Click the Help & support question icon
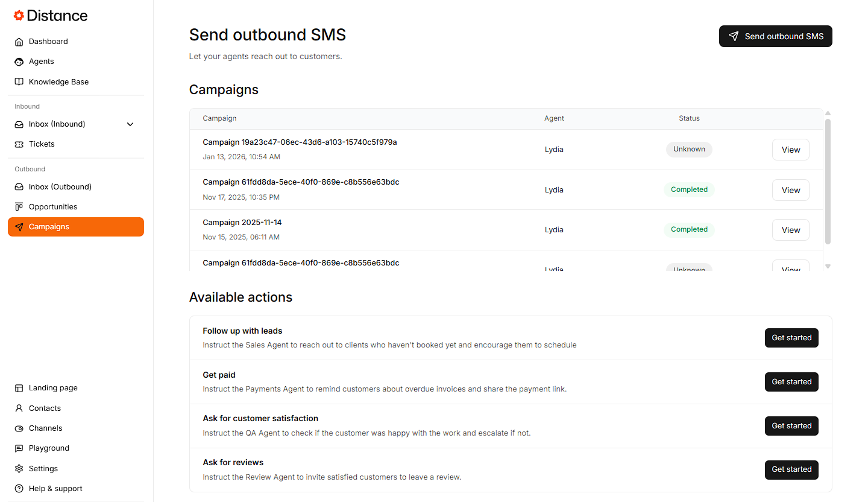This screenshot has width=868, height=502. point(19,489)
